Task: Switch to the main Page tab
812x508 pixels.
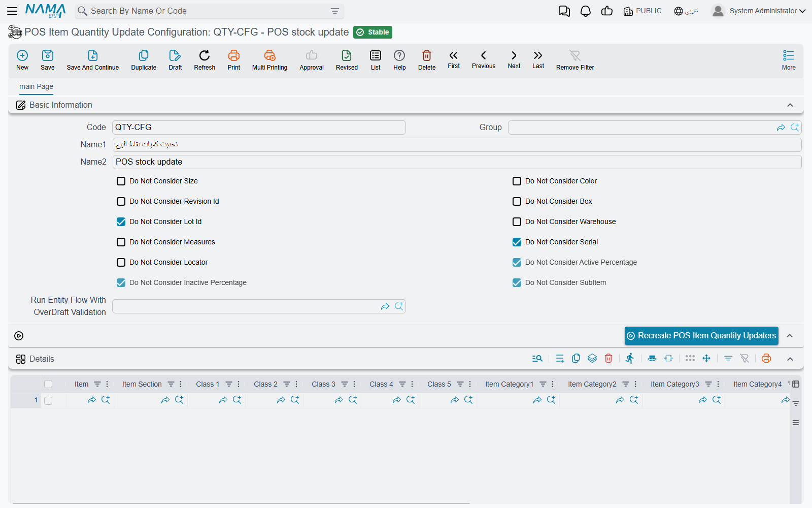Action: point(36,86)
